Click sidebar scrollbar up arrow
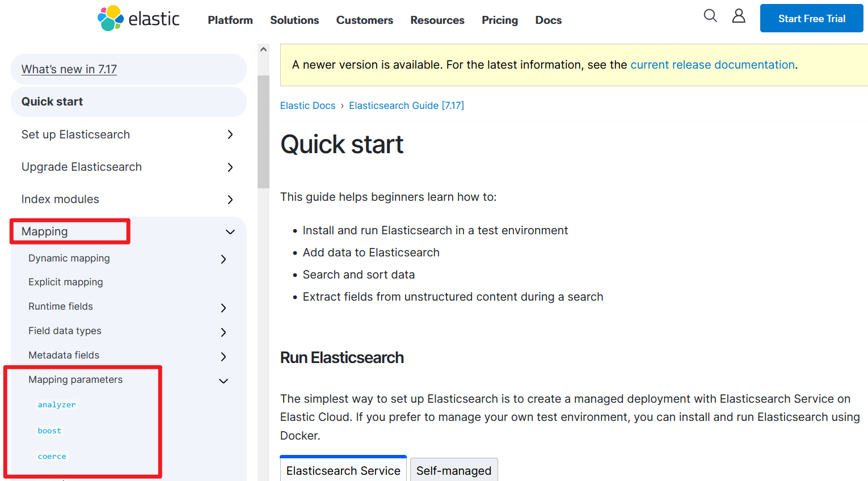Screen dimensions: 868x481 pos(263,49)
